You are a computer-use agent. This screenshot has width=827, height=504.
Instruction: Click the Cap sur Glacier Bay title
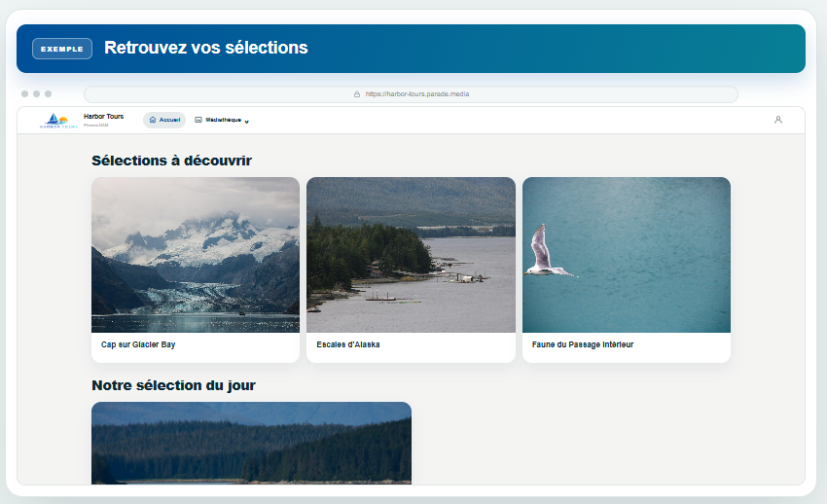pos(138,344)
